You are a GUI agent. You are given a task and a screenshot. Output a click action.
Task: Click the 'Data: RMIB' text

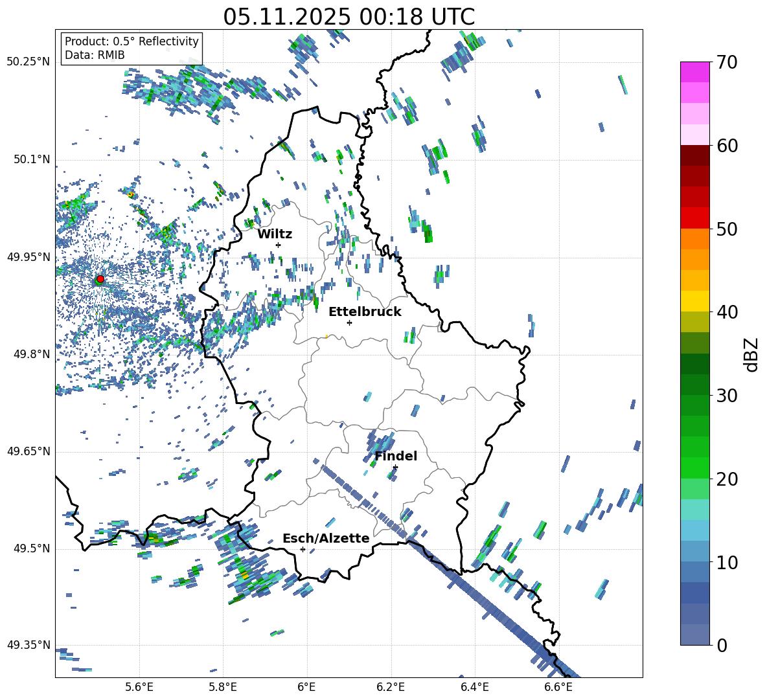tap(95, 55)
